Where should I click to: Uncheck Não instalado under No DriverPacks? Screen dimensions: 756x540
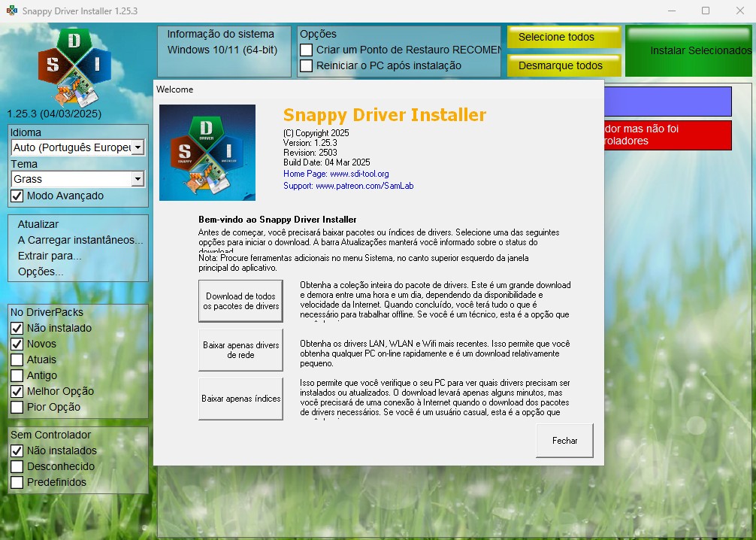[x=17, y=328]
